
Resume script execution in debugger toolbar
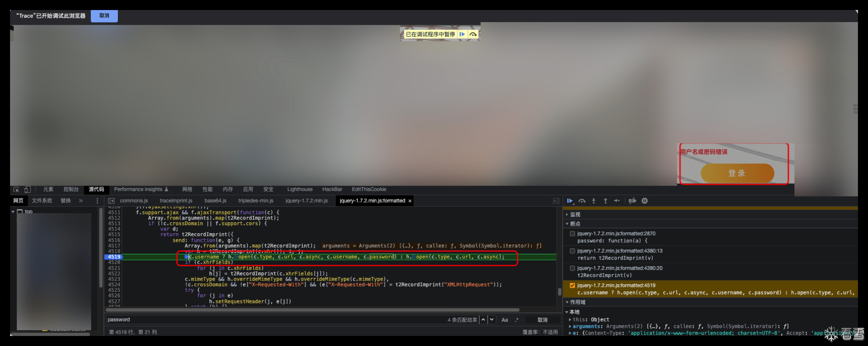click(x=570, y=201)
